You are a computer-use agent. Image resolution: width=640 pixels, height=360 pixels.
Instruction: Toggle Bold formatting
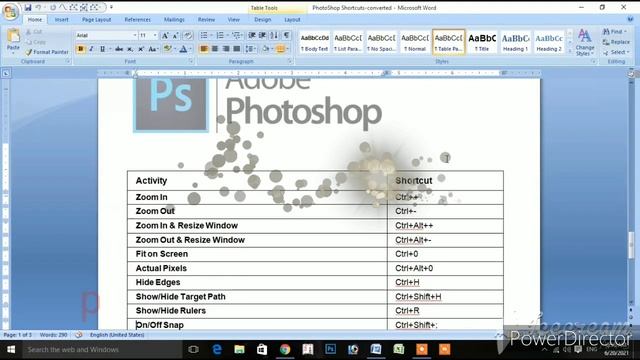click(x=81, y=49)
